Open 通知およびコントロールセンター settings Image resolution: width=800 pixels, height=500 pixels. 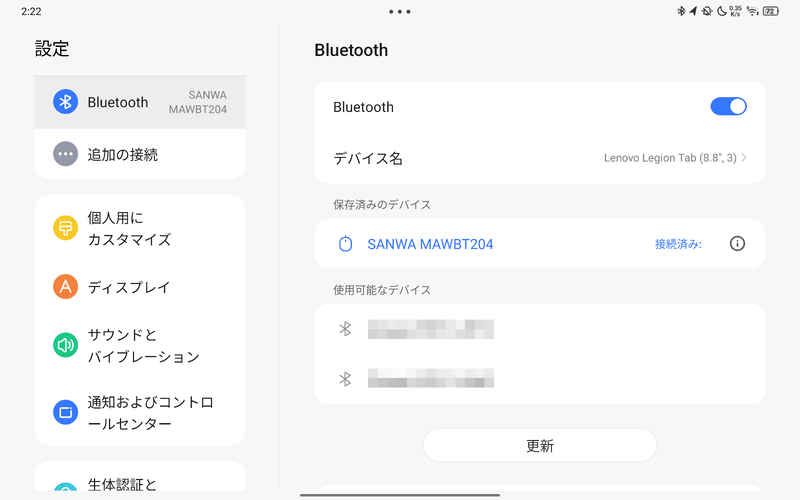click(x=140, y=412)
